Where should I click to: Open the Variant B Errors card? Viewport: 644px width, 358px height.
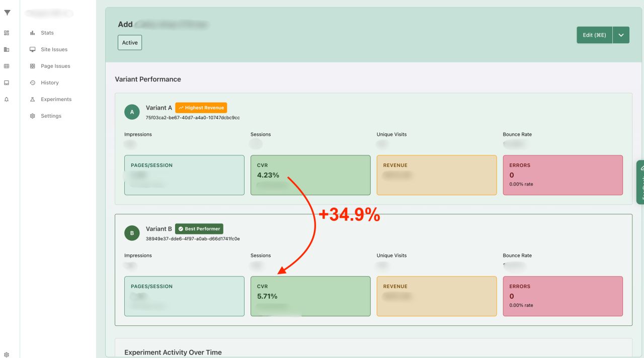pos(563,296)
